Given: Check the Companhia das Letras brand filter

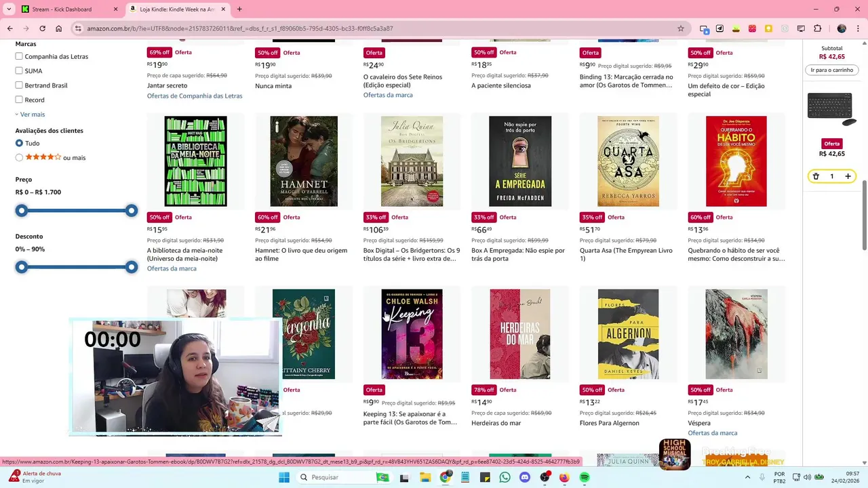Looking at the screenshot, I should pyautogui.click(x=19, y=56).
